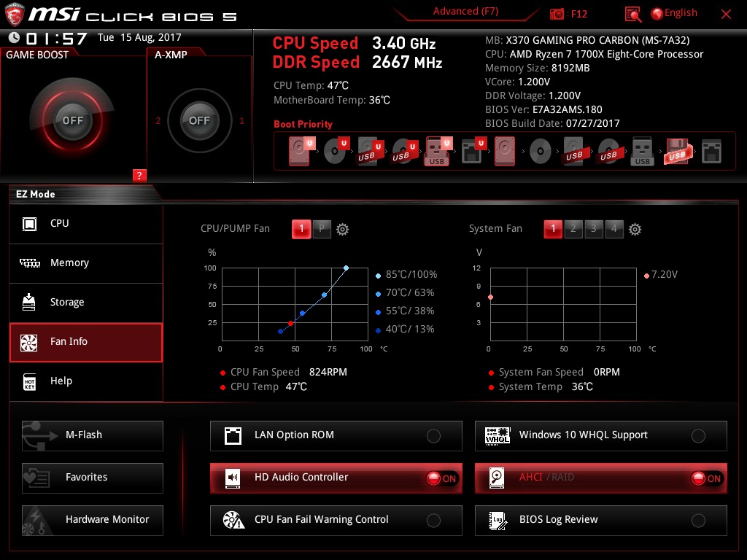Screen dimensions: 747x560
Task: Enable the A-XMP profile button
Action: 198,121
